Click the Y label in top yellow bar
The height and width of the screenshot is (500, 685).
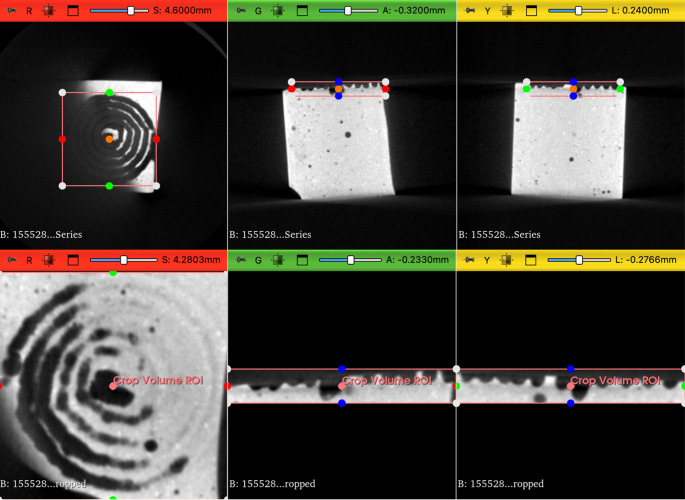pos(487,11)
